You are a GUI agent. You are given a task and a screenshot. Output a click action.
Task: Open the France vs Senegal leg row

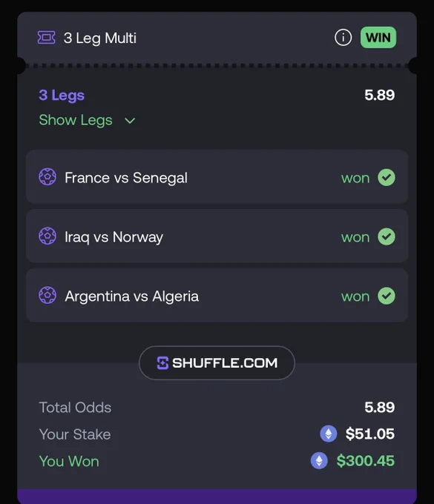[x=217, y=177]
